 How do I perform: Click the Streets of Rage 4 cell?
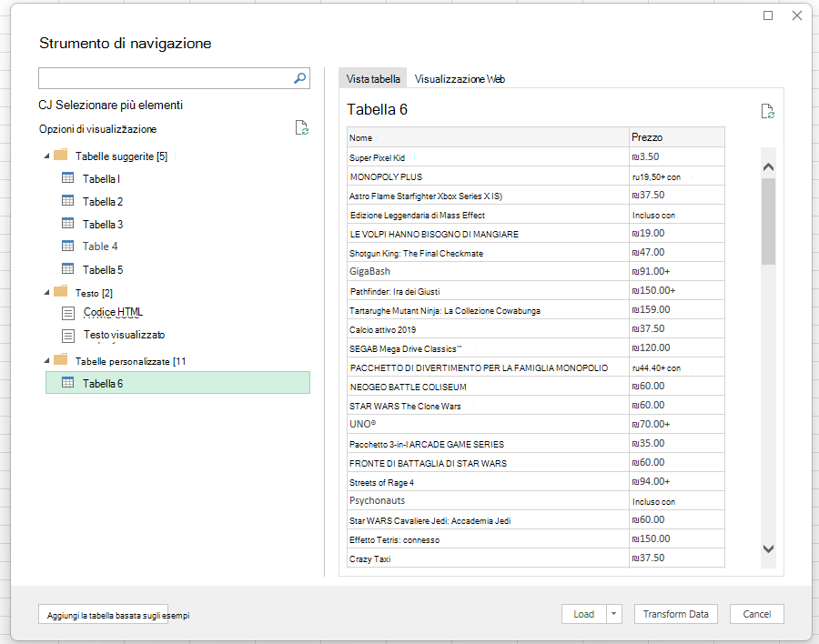coord(488,482)
